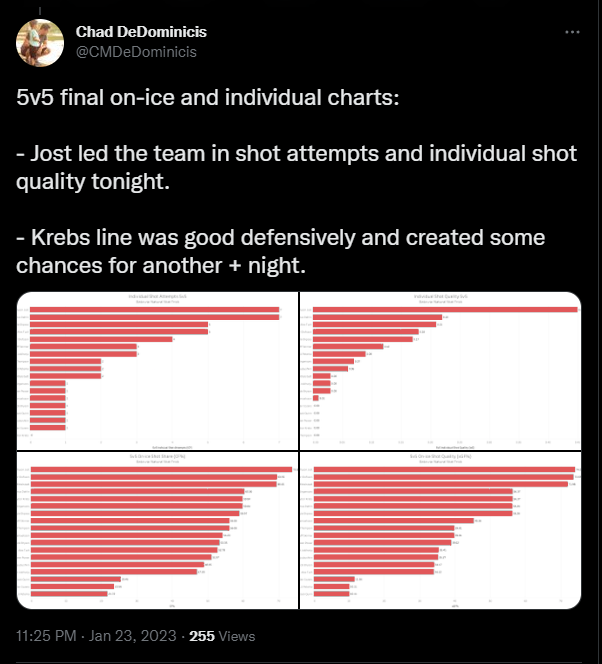Open the 5v5 On-ice Shot Quality xGF% chart
This screenshot has height=664, width=602.
[440, 531]
